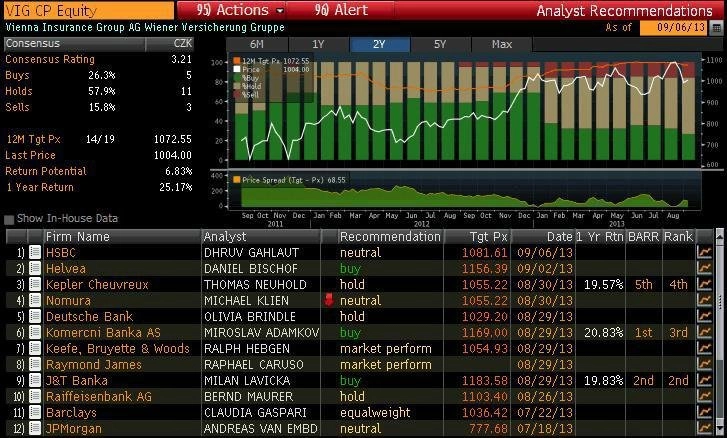
Task: Show the chart icon for J&T Banka row
Action: 704,380
